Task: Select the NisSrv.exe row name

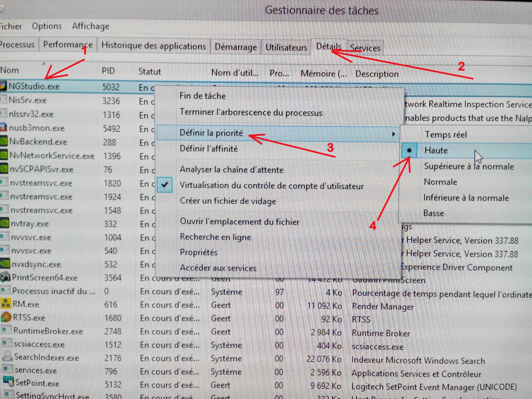Action: pyautogui.click(x=27, y=100)
